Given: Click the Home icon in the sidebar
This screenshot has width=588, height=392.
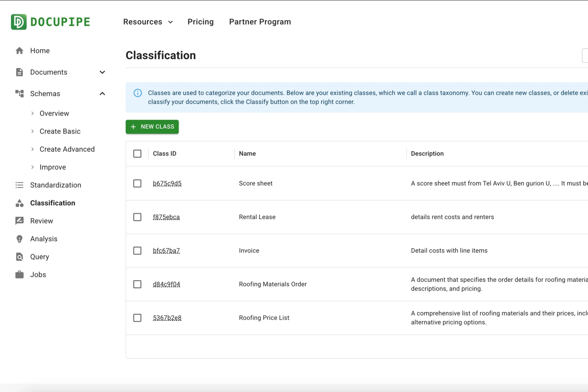Looking at the screenshot, I should point(19,50).
